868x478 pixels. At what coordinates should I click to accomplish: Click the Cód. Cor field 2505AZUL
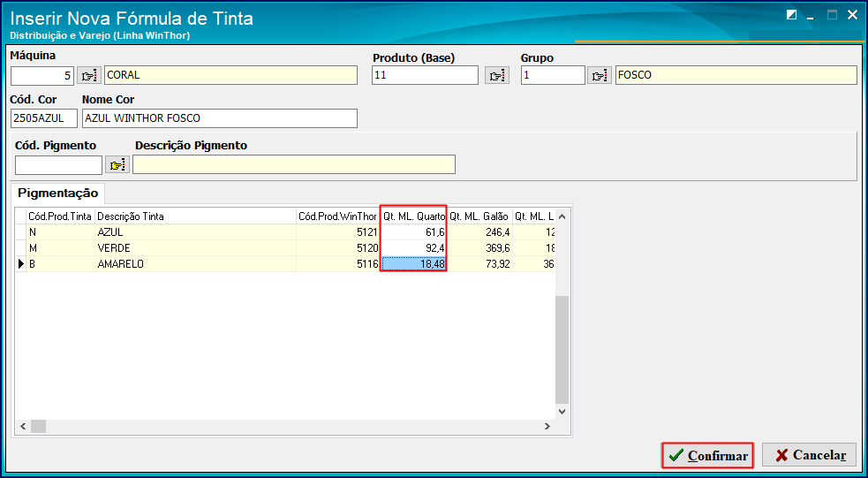tap(44, 118)
